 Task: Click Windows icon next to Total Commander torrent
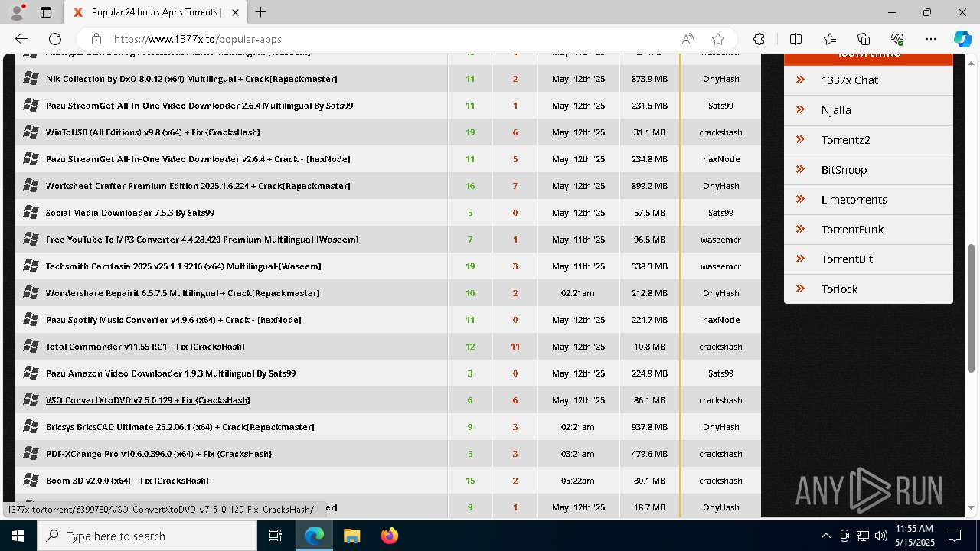pos(31,346)
